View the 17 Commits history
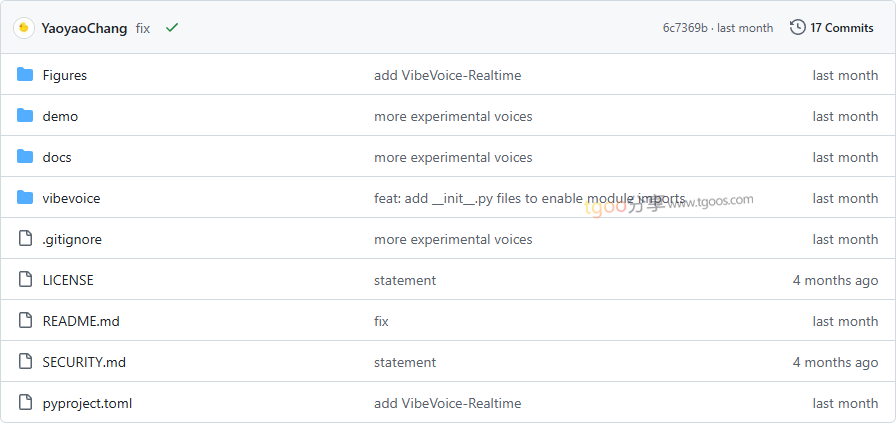896x423 pixels. 841,28
